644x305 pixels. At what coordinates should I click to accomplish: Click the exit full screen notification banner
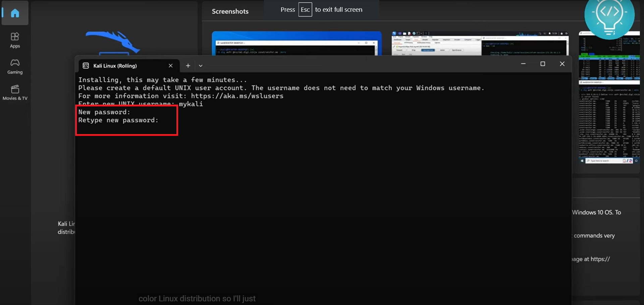click(321, 9)
